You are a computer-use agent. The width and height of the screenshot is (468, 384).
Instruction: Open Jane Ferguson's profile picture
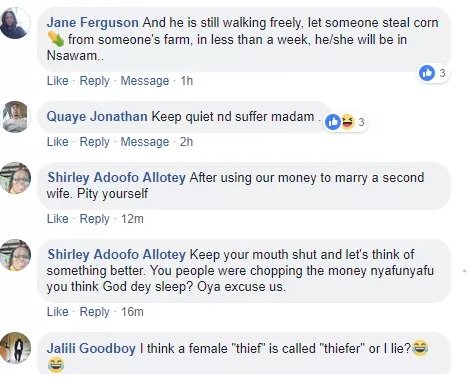pos(15,23)
